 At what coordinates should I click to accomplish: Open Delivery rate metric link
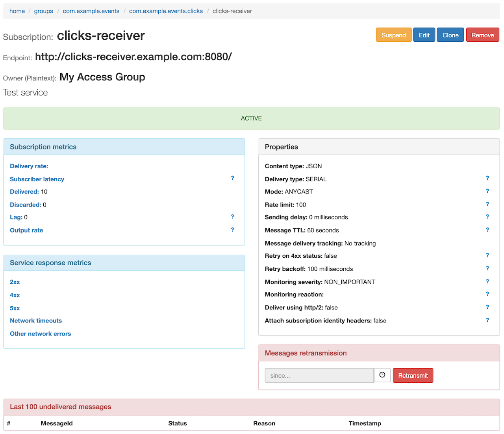coord(29,166)
